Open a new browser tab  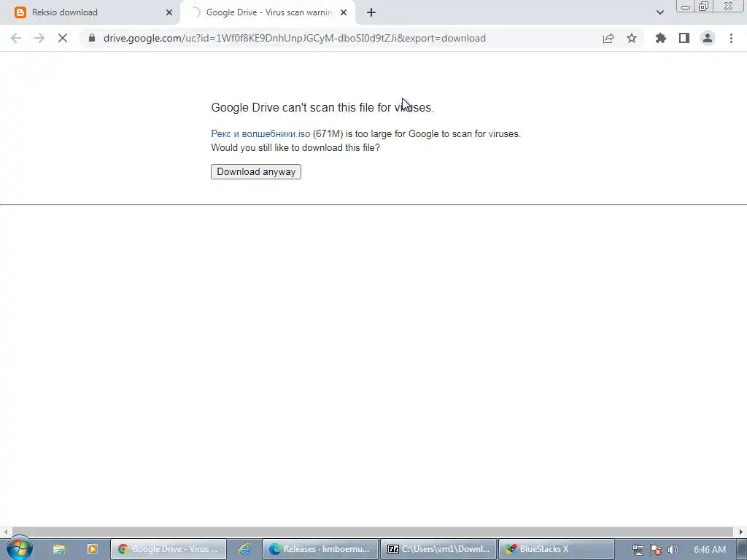(371, 12)
